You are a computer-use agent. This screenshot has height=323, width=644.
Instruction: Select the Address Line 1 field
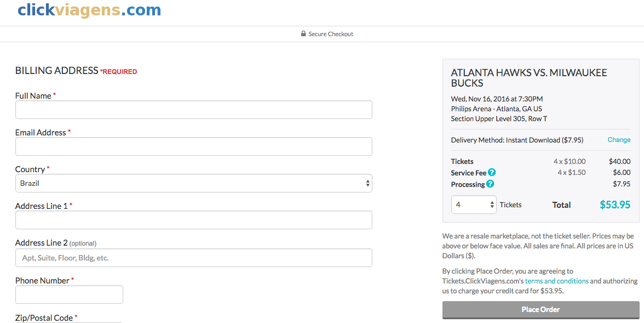click(x=193, y=220)
